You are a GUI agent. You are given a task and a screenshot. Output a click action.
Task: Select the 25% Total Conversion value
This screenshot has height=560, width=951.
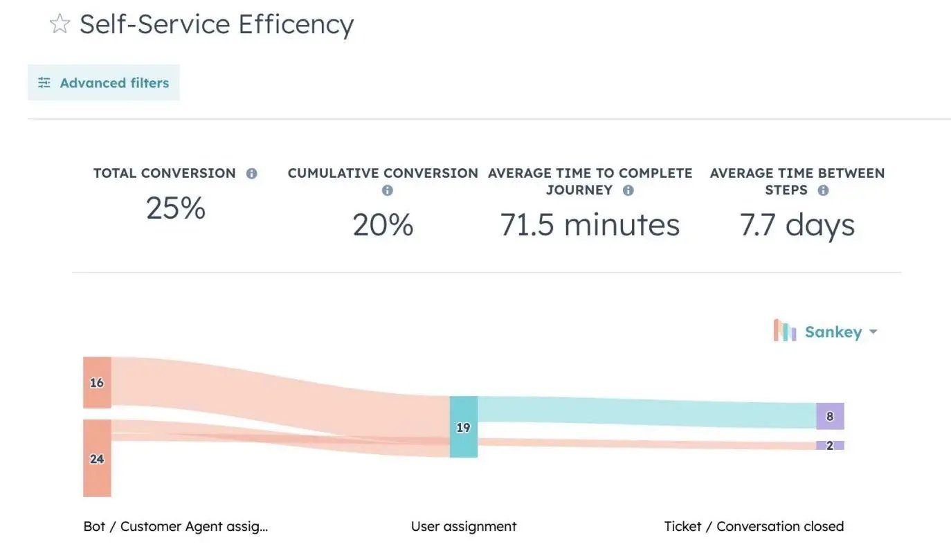click(x=175, y=208)
